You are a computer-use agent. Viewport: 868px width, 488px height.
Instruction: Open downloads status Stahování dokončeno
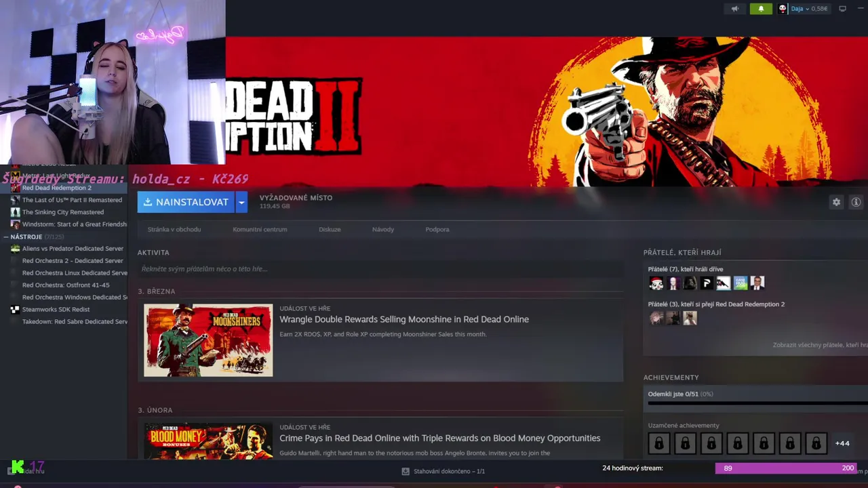443,471
